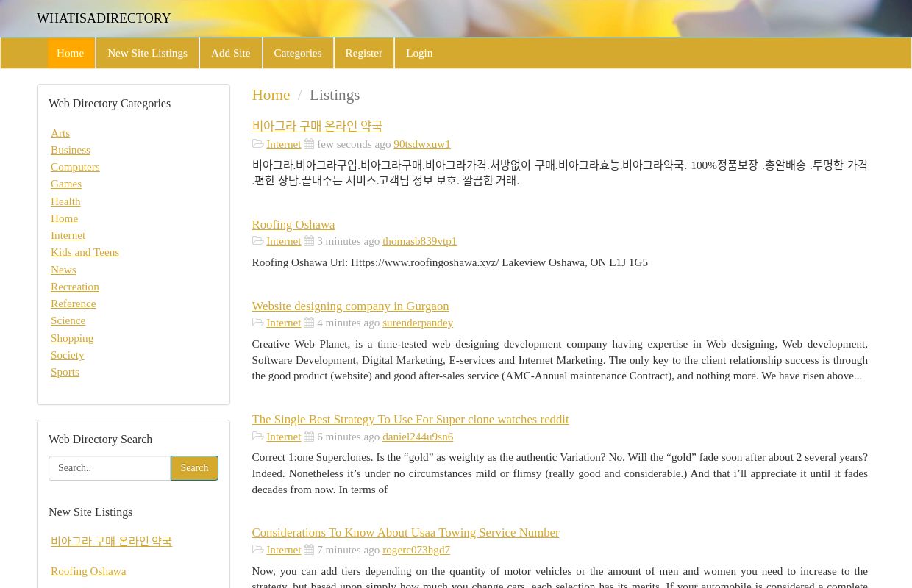View user thomasb839vtp1 profile

(x=419, y=241)
